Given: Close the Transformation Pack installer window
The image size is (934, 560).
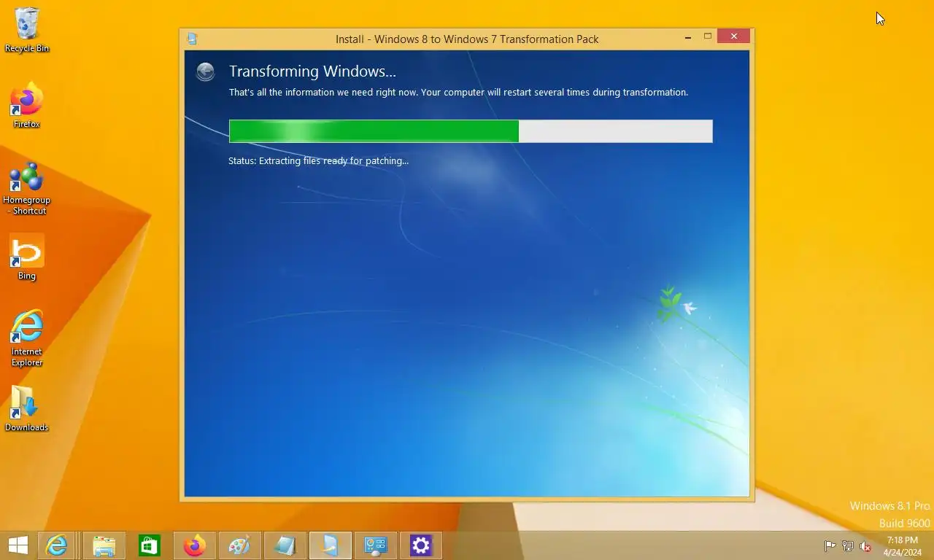Looking at the screenshot, I should pyautogui.click(x=734, y=36).
